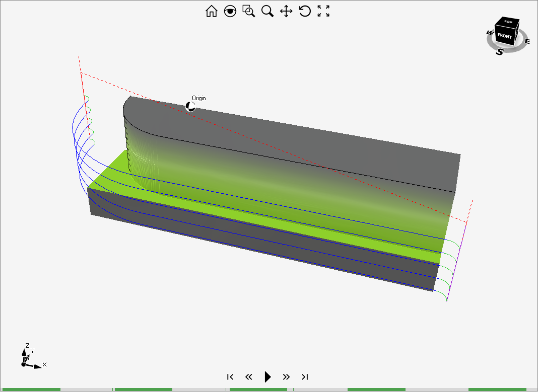This screenshot has height=392, width=538.
Task: Select the magnifier Zoom tool
Action: pyautogui.click(x=267, y=12)
